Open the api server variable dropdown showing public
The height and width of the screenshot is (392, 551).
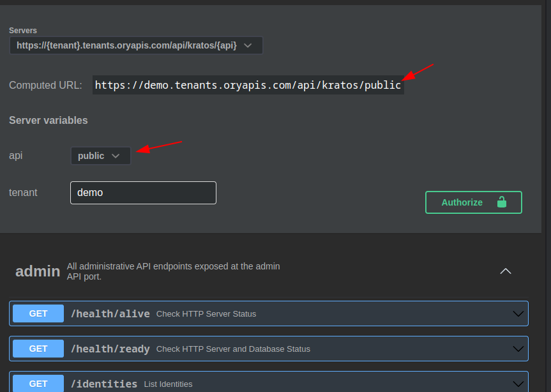pyautogui.click(x=100, y=155)
